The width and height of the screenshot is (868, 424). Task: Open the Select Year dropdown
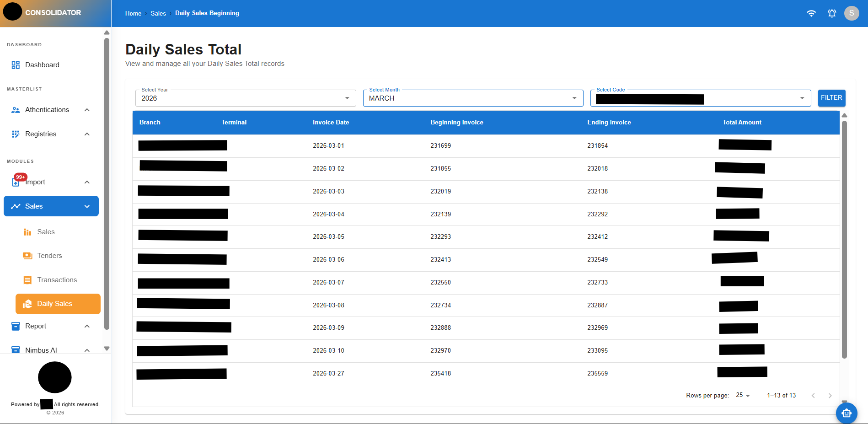point(346,98)
